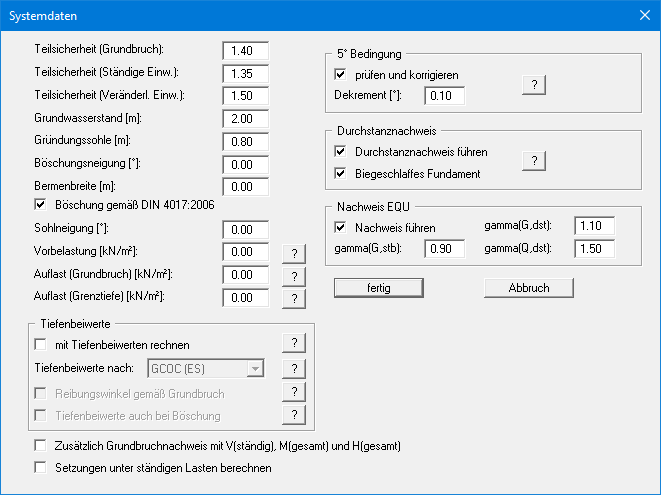Click help for 'mit Tiefenbeiwerten rechnen'
The width and height of the screenshot is (661, 495).
[x=294, y=345]
